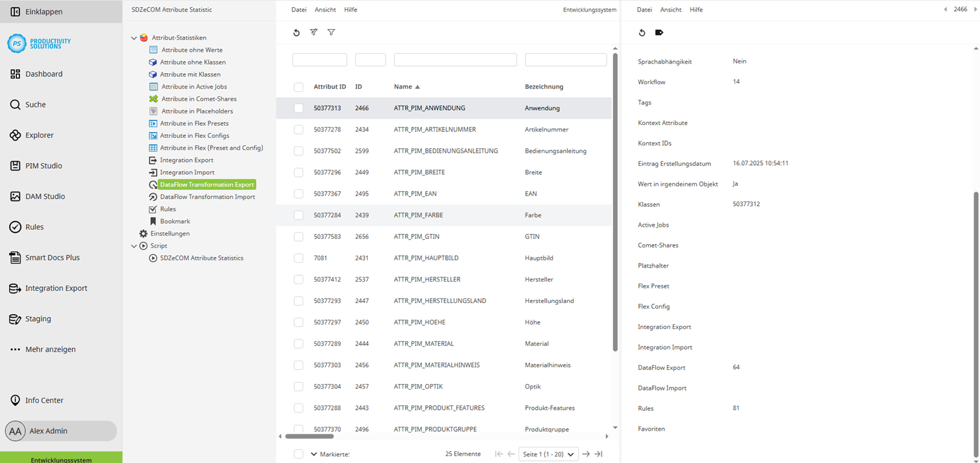Open the tag icon in the right panel
This screenshot has height=463, width=980.
(x=659, y=32)
